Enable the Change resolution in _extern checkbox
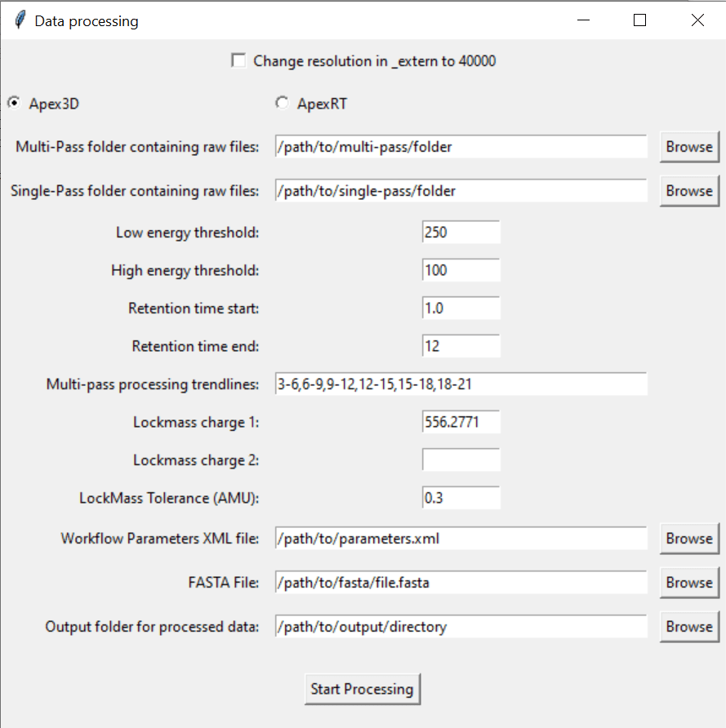This screenshot has height=728, width=726. point(239,60)
